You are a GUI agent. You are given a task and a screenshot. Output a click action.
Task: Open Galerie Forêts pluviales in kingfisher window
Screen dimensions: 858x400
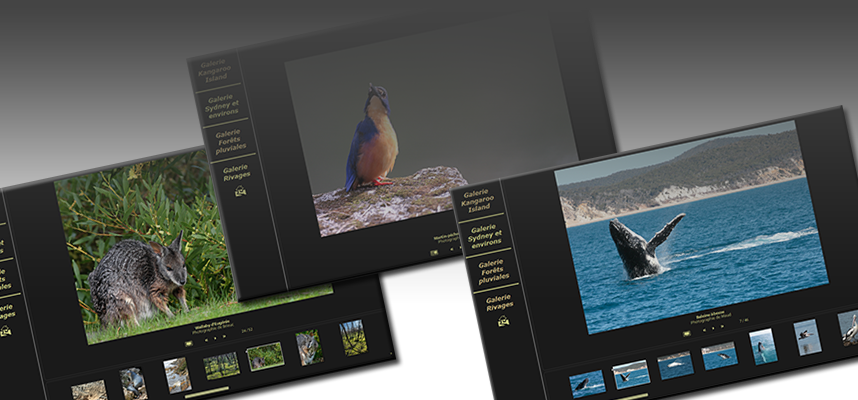(x=230, y=140)
